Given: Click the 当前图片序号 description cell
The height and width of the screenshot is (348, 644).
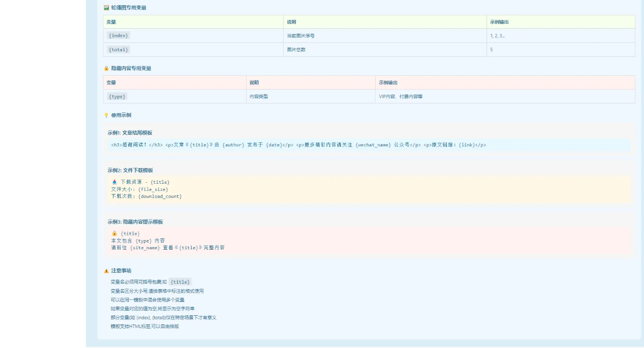Looking at the screenshot, I should (x=385, y=36).
